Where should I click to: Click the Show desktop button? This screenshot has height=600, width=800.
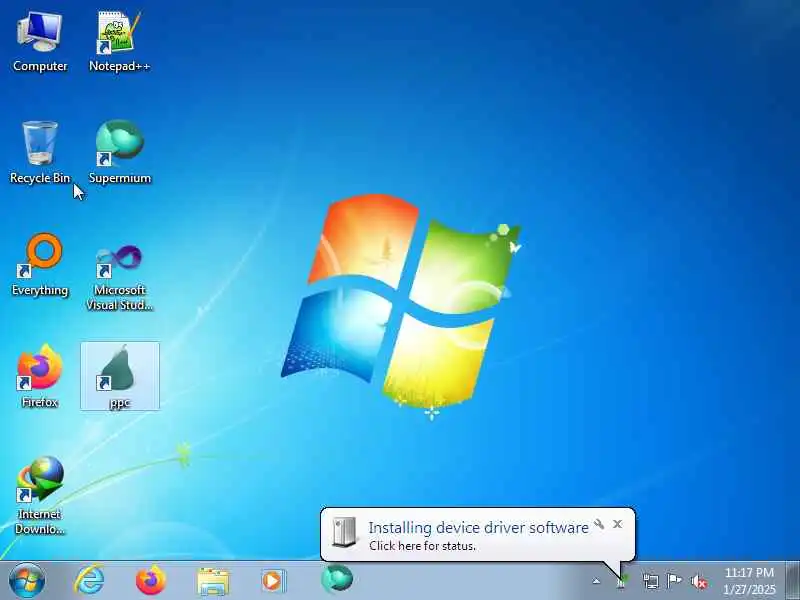792,580
